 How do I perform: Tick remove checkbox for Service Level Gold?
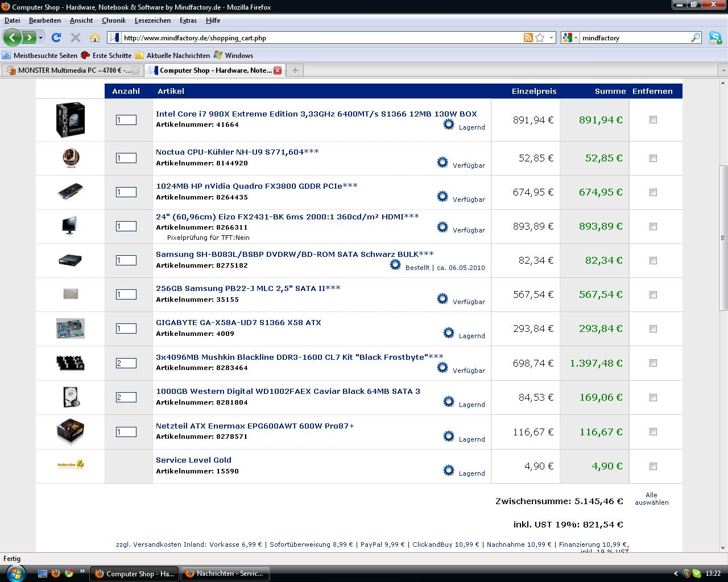point(653,467)
